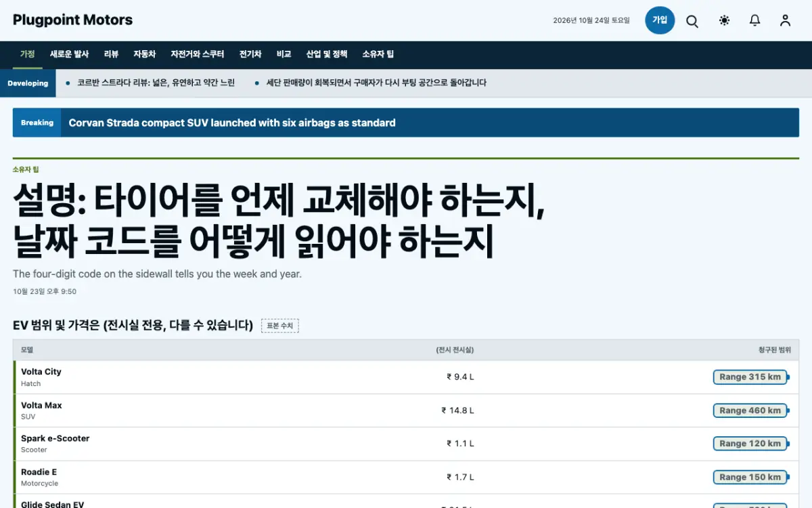Open the 자동차 nav item
Image resolution: width=812 pixels, height=508 pixels.
click(x=144, y=54)
